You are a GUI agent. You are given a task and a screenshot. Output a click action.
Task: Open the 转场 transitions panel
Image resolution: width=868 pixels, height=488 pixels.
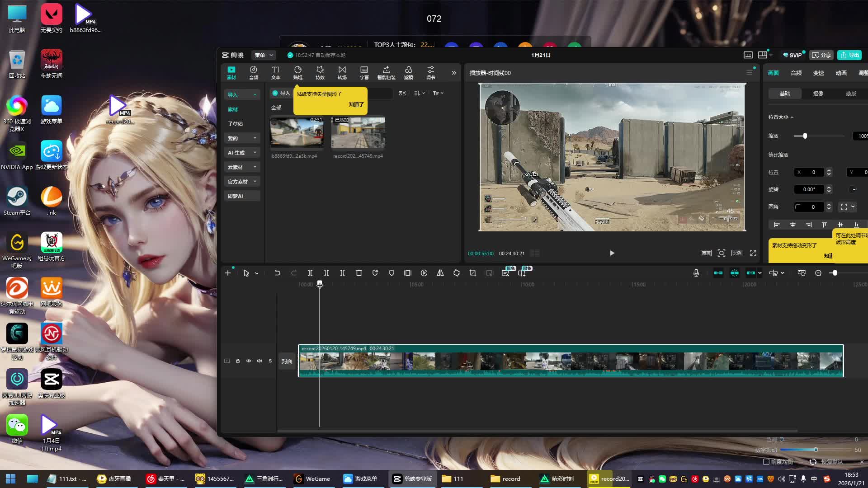[x=342, y=72]
